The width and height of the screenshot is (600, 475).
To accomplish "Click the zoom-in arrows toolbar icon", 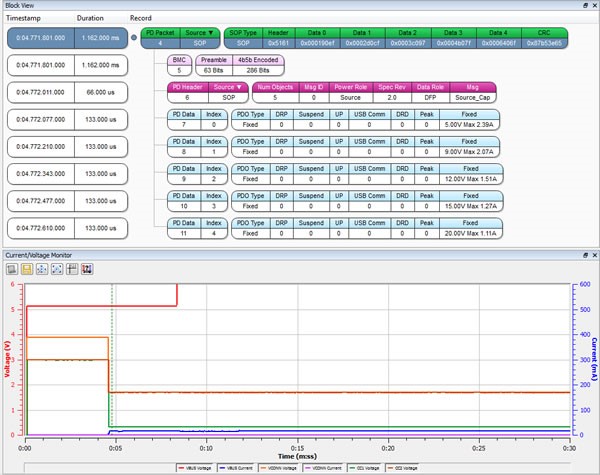I will [x=42, y=269].
